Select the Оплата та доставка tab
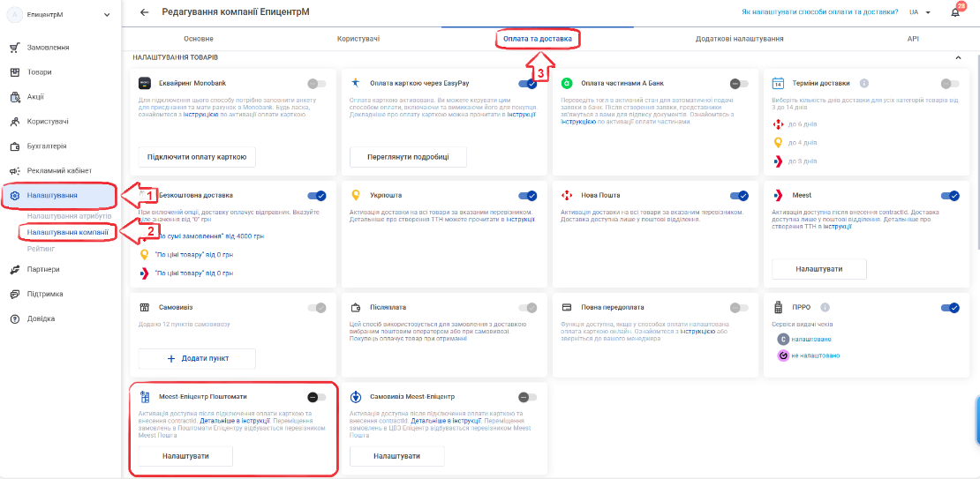Image resolution: width=980 pixels, height=479 pixels. click(538, 39)
